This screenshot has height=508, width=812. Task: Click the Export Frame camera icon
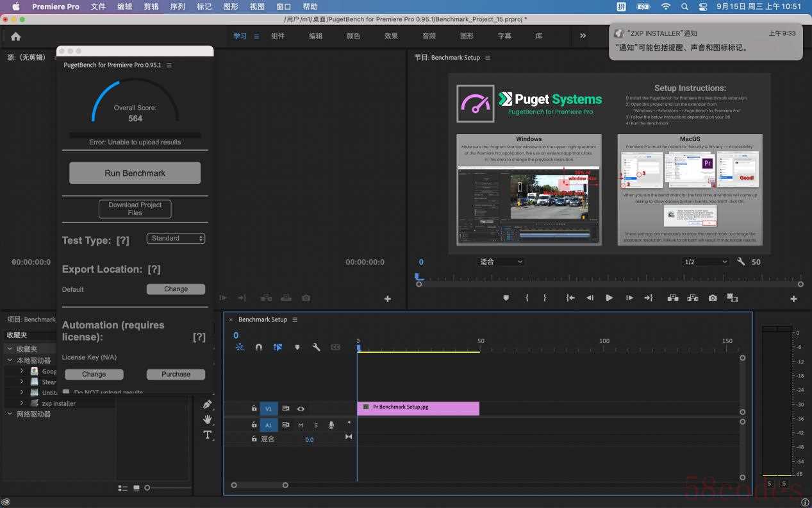click(713, 298)
